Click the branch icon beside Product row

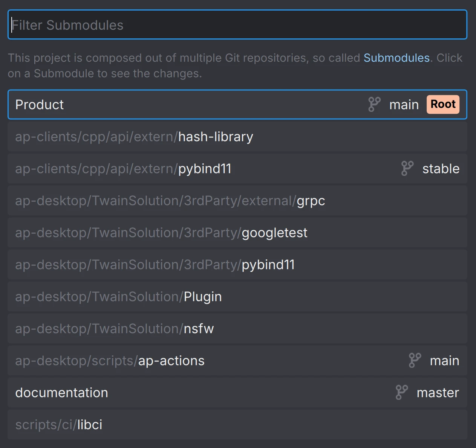point(373,105)
